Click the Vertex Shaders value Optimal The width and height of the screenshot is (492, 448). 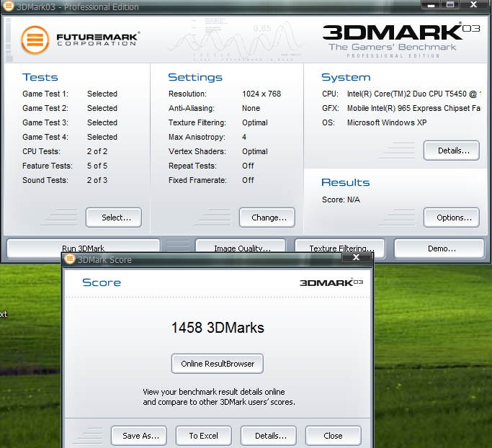click(x=255, y=151)
